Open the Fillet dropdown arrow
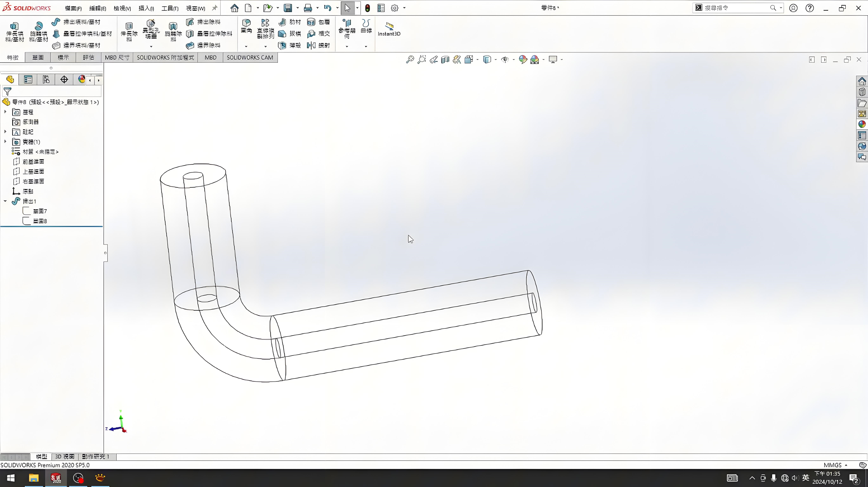The width and height of the screenshot is (868, 487). point(246,46)
